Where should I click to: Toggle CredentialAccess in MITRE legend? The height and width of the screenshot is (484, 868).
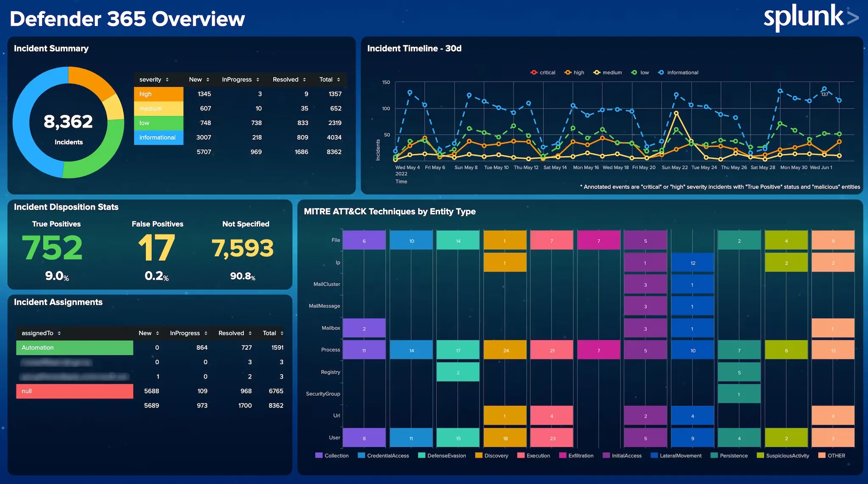[x=383, y=456]
